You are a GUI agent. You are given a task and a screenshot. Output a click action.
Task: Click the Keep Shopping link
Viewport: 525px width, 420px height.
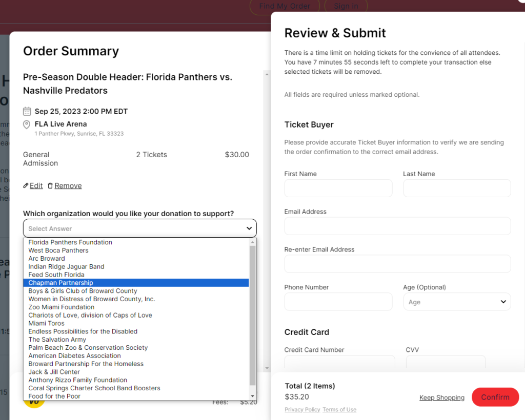pyautogui.click(x=442, y=397)
